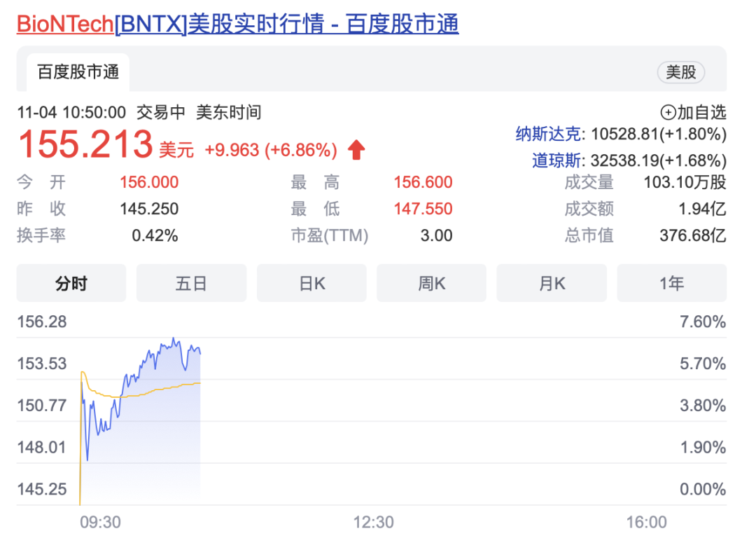
Task: Click the red up-arrow price indicator
Action: coord(356,149)
